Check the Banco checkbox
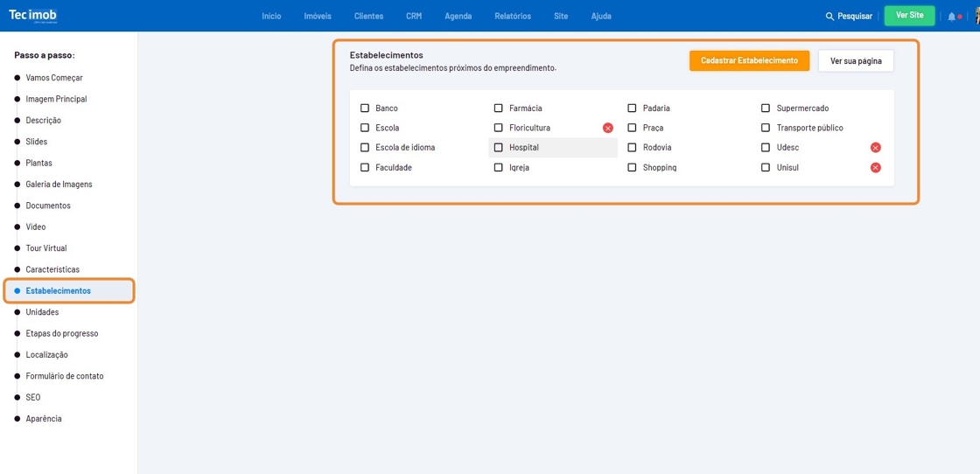This screenshot has height=474, width=980. click(365, 108)
